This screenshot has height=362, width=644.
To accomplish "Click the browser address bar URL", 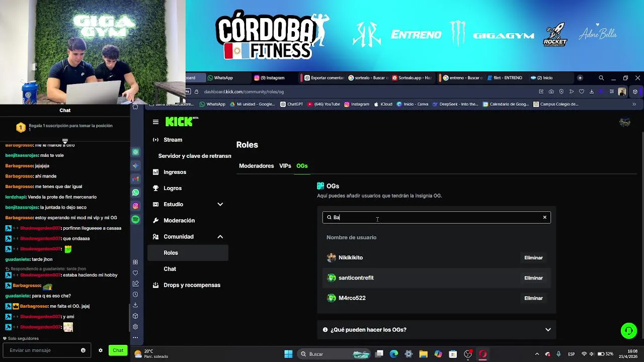I will click(x=244, y=92).
